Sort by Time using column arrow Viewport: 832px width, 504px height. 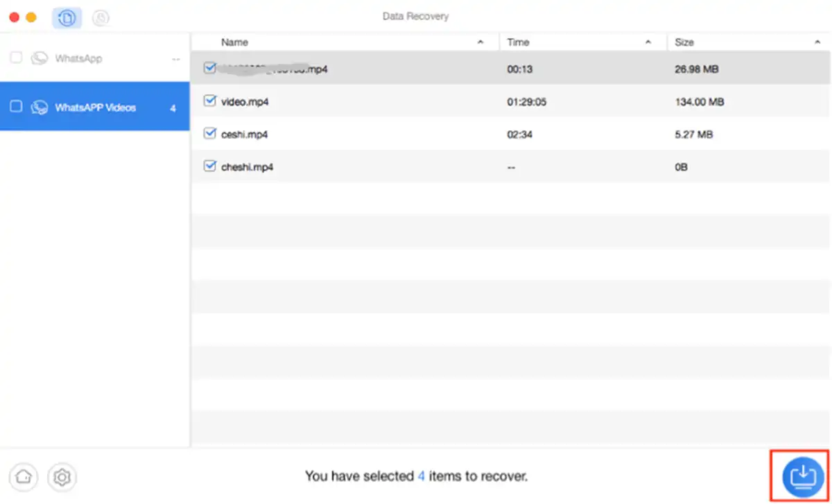pyautogui.click(x=648, y=42)
